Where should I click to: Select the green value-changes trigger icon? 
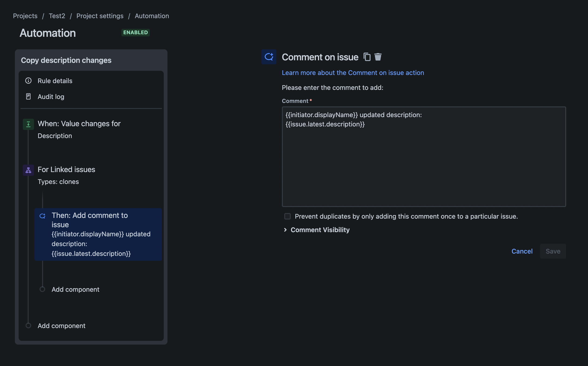pyautogui.click(x=28, y=124)
